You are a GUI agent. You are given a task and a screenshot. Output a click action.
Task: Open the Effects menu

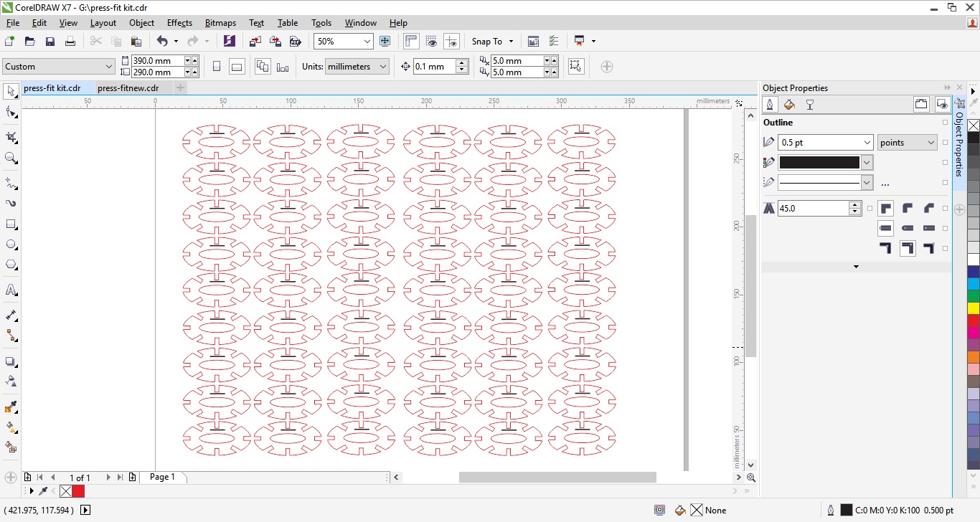click(x=179, y=23)
